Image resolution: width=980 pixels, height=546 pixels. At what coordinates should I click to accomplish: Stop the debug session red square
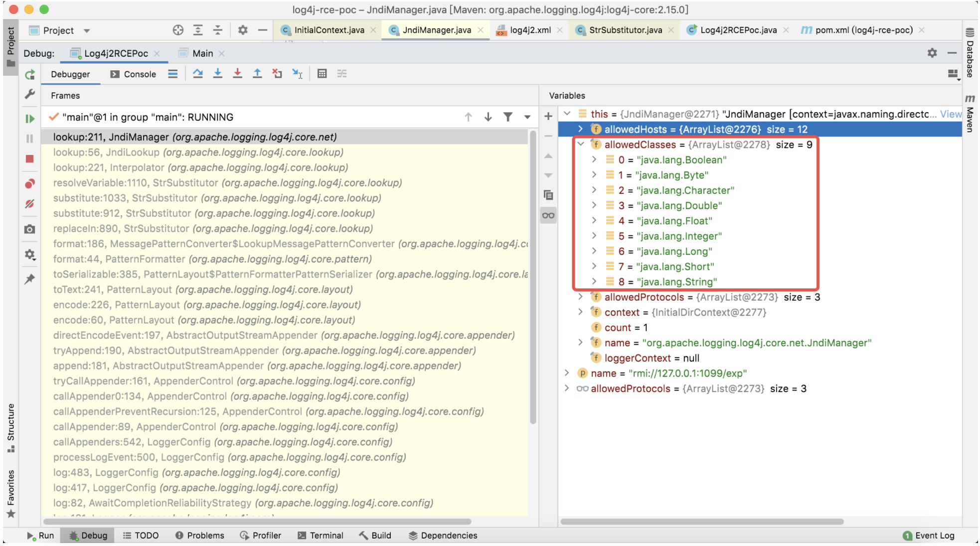coord(30,159)
